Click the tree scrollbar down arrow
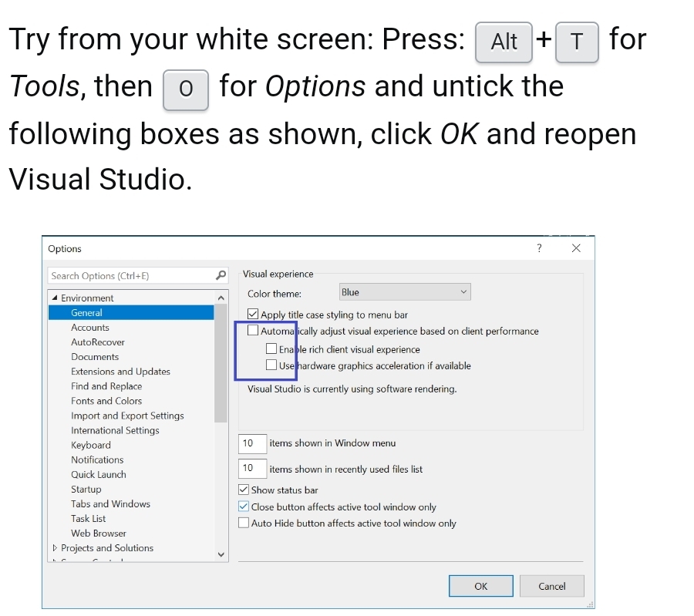694x616 pixels. pyautogui.click(x=221, y=554)
